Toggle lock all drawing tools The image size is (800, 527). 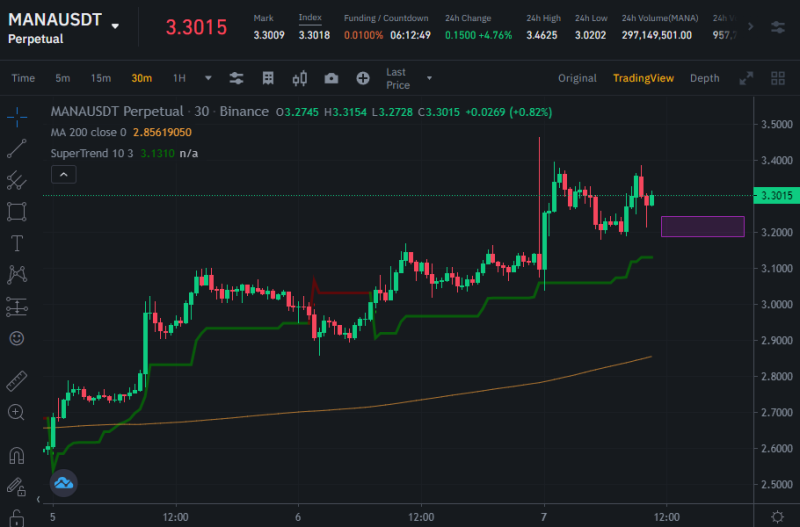pos(17,518)
